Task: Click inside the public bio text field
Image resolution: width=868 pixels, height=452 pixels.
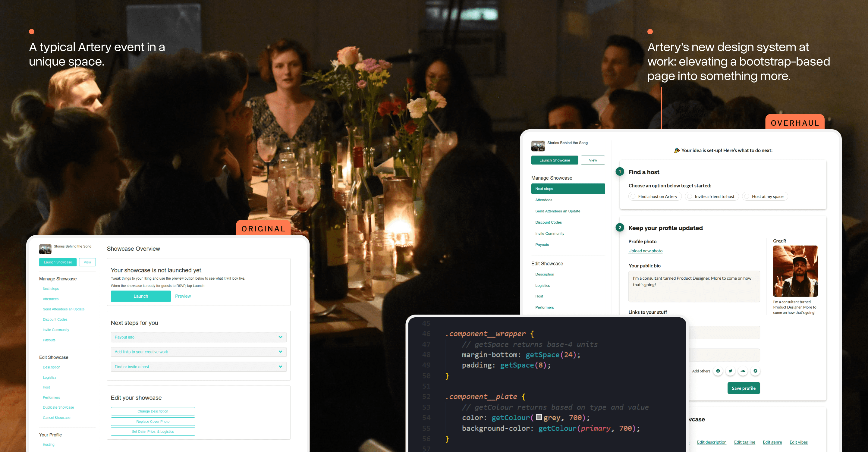Action: (x=694, y=286)
